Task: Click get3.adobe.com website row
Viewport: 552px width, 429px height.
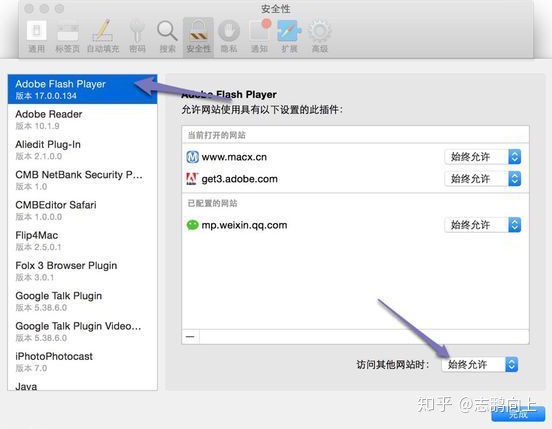Action: click(355, 179)
